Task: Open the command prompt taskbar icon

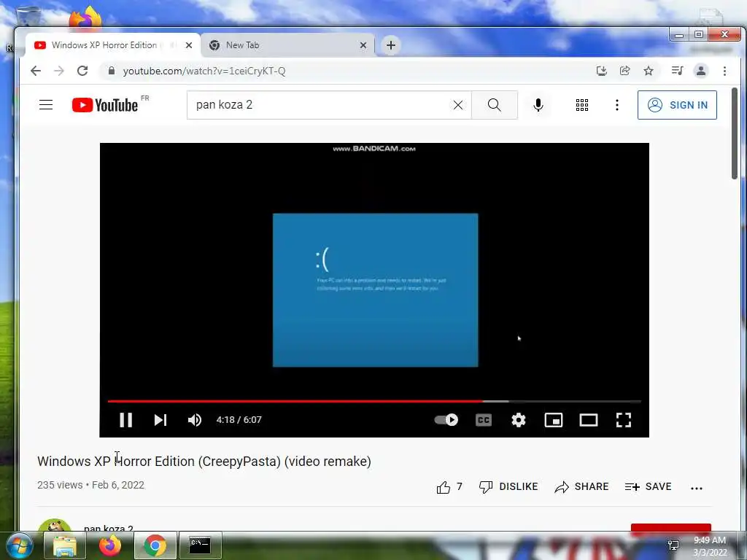Action: click(x=200, y=545)
